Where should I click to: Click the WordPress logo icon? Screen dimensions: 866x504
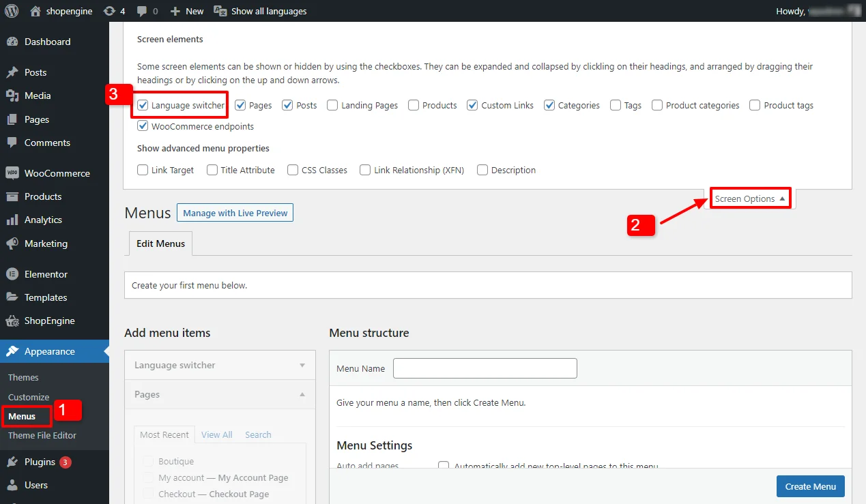pos(12,11)
